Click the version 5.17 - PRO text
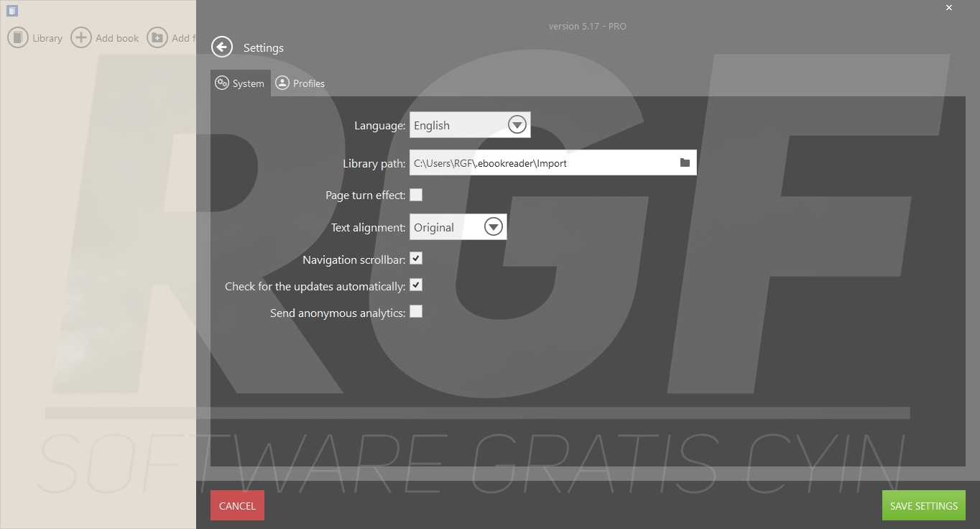The image size is (980, 529). [x=588, y=26]
